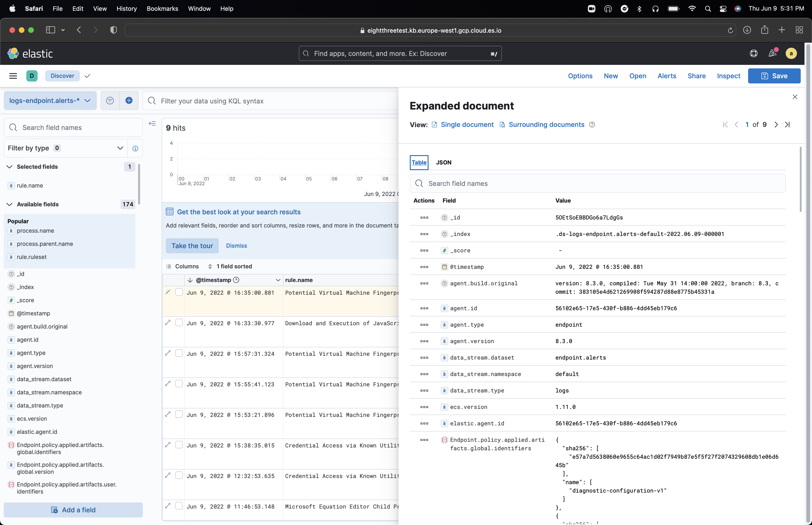Viewport: 812px width, 525px height.
Task: Open the logs-endpoint.alerts-* data view picker
Action: 50,101
